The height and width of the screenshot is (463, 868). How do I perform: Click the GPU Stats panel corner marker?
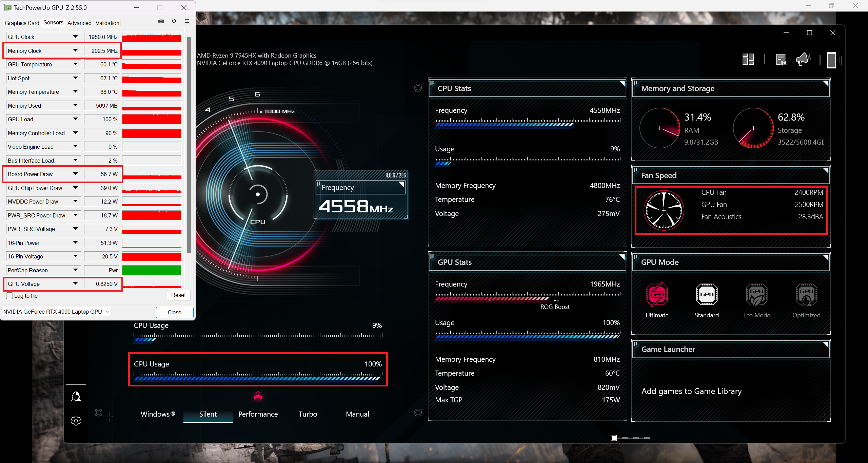point(622,257)
